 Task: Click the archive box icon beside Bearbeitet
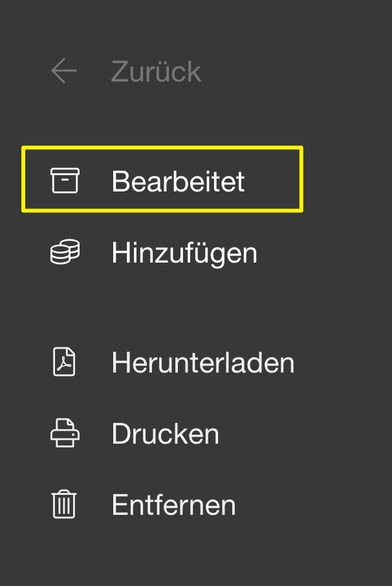click(65, 180)
